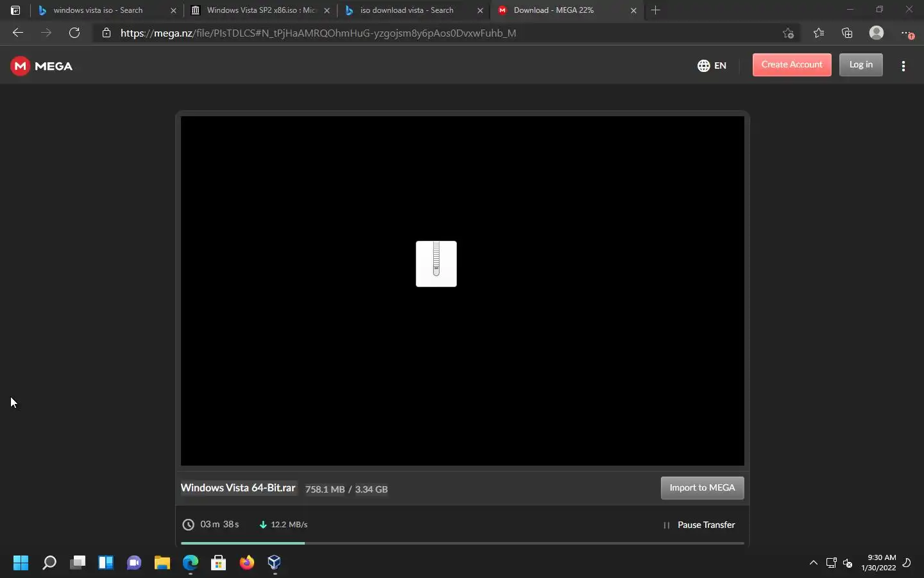
Task: Click the Create Account button
Action: click(x=792, y=65)
